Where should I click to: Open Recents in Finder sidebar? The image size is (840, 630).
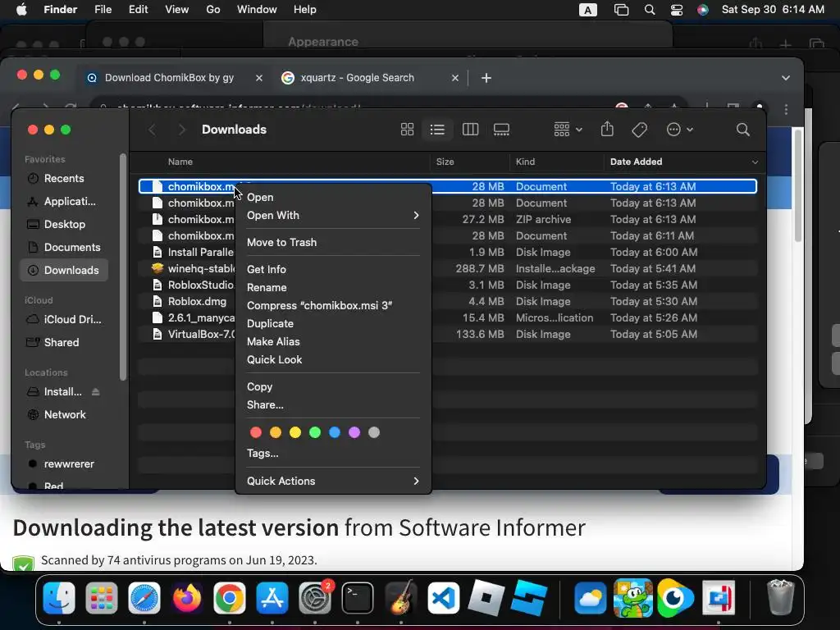click(64, 178)
